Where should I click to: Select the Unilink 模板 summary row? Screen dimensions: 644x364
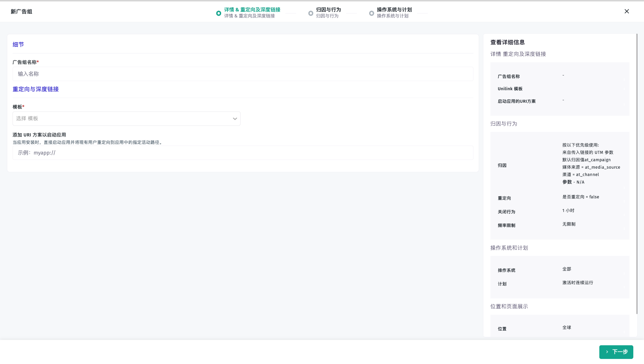pos(510,89)
